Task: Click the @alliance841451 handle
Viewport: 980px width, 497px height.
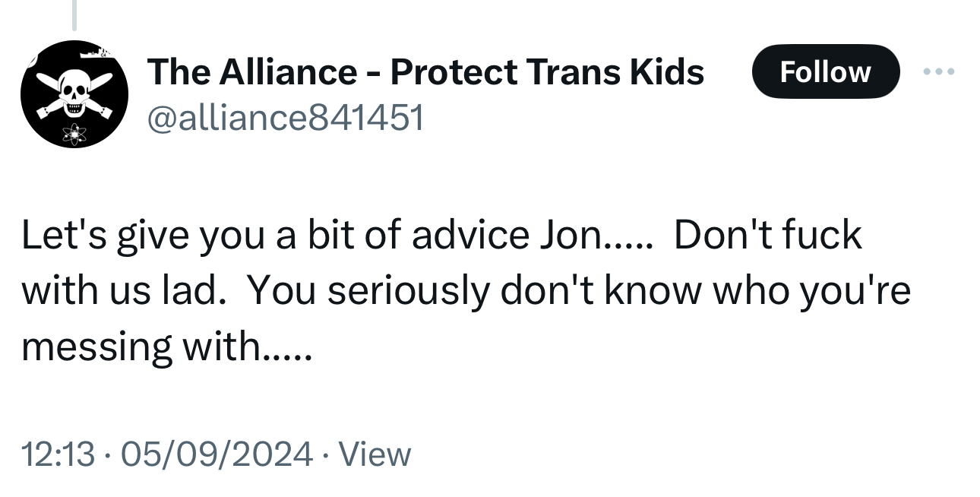Action: 285,117
